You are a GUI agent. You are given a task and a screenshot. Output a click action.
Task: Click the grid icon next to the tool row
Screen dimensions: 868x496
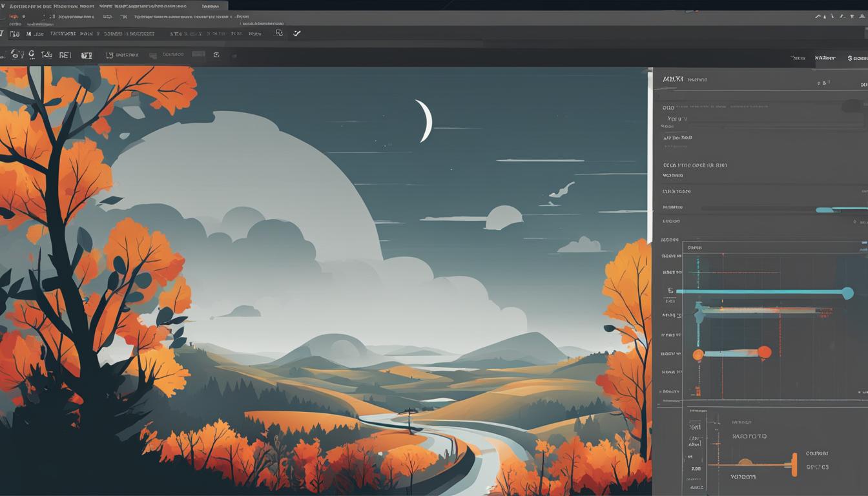(152, 54)
